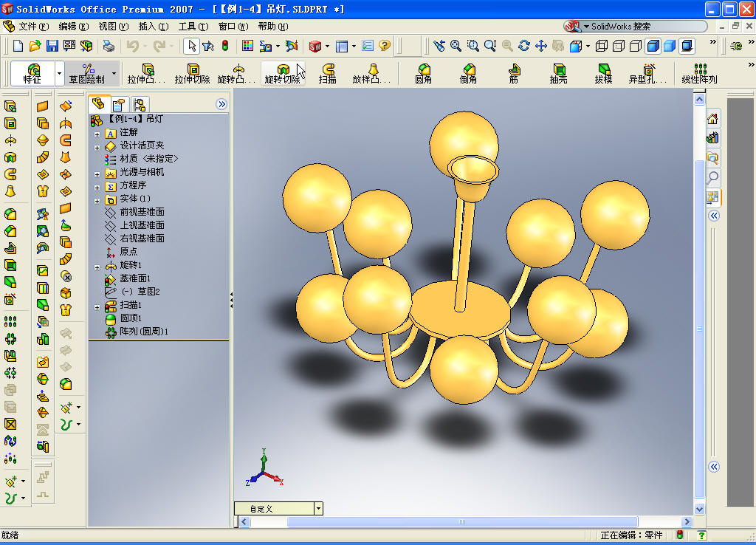Image resolution: width=756 pixels, height=545 pixels.
Task: Expand the 光源与相机 node
Action: click(97, 174)
